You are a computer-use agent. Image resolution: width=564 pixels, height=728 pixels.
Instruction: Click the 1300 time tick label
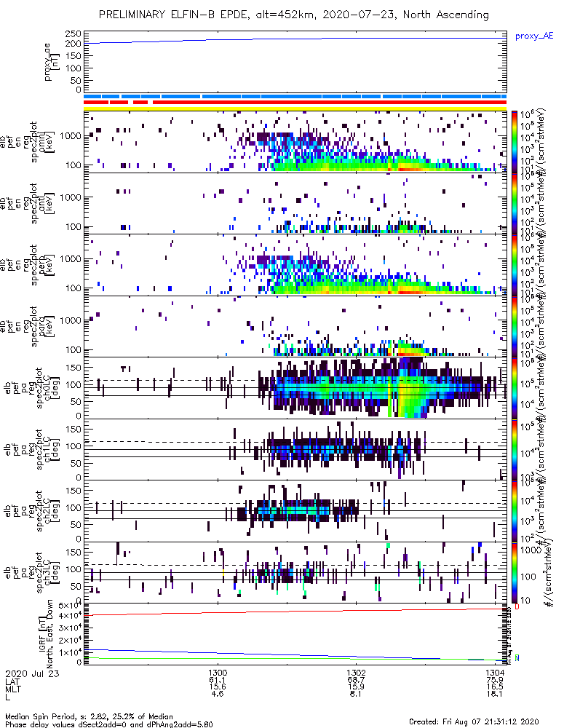[x=218, y=673]
